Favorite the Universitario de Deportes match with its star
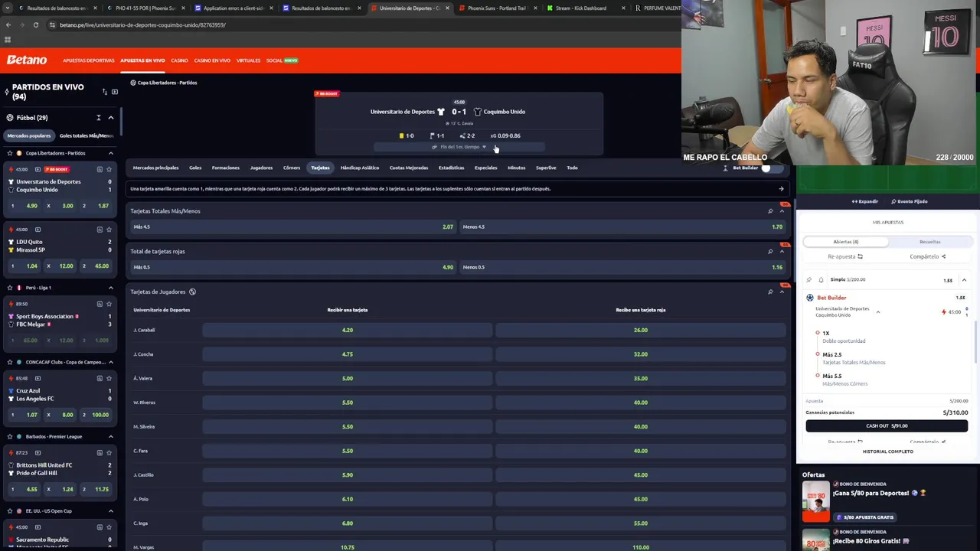 click(109, 169)
